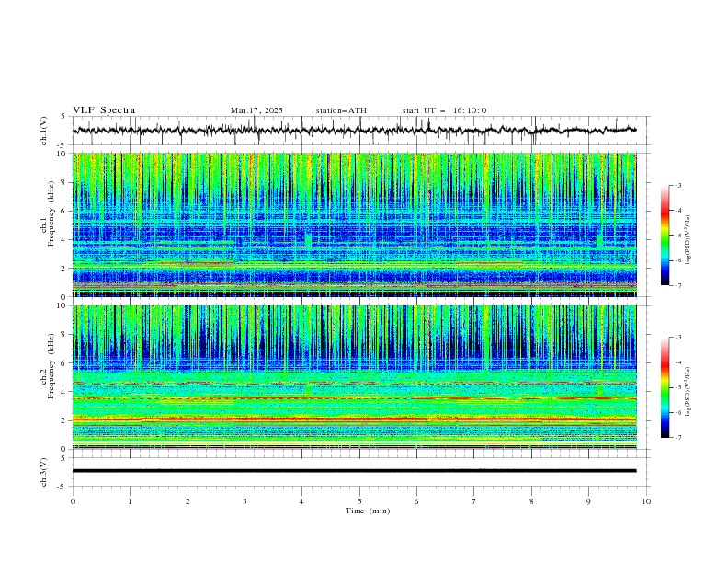Click time axis tick label "2"

click(x=188, y=501)
